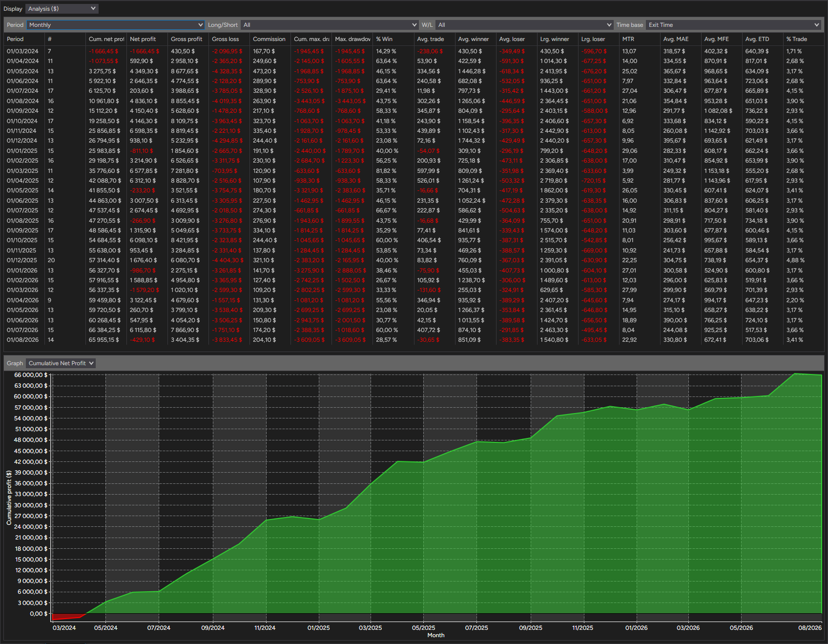
Task: Open the Time base Exit Time dropdown
Action: 733,25
